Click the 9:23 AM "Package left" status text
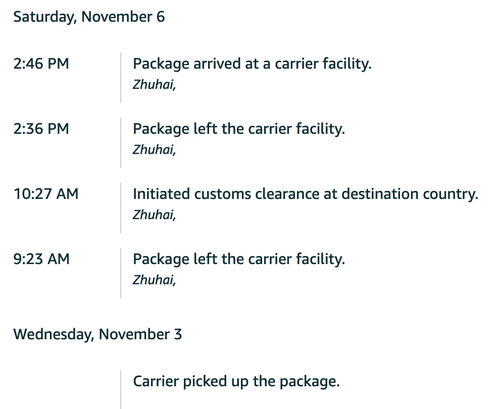Image resolution: width=500 pixels, height=409 pixels. [239, 259]
